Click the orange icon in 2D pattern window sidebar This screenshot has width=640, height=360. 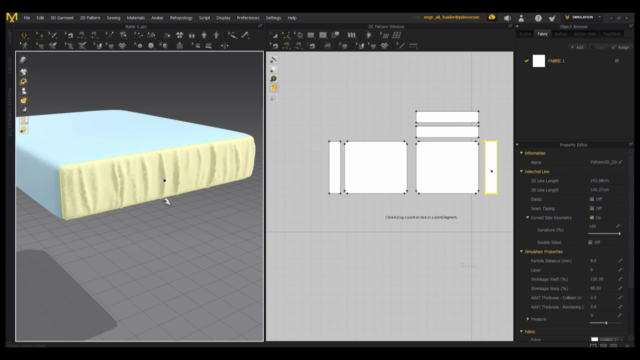point(273,88)
